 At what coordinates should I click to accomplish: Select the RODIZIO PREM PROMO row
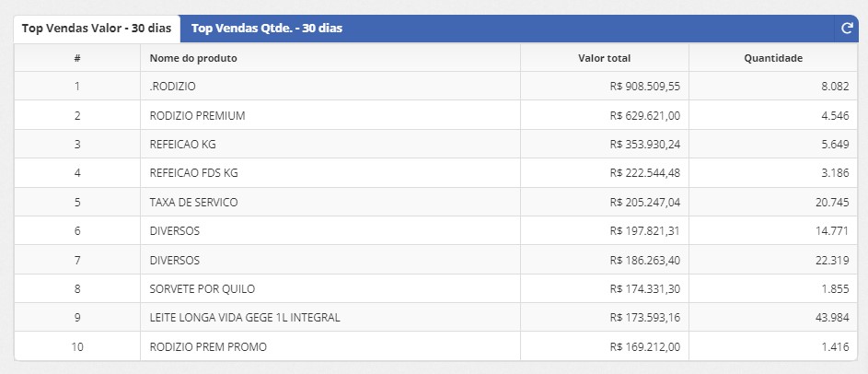[x=435, y=347]
